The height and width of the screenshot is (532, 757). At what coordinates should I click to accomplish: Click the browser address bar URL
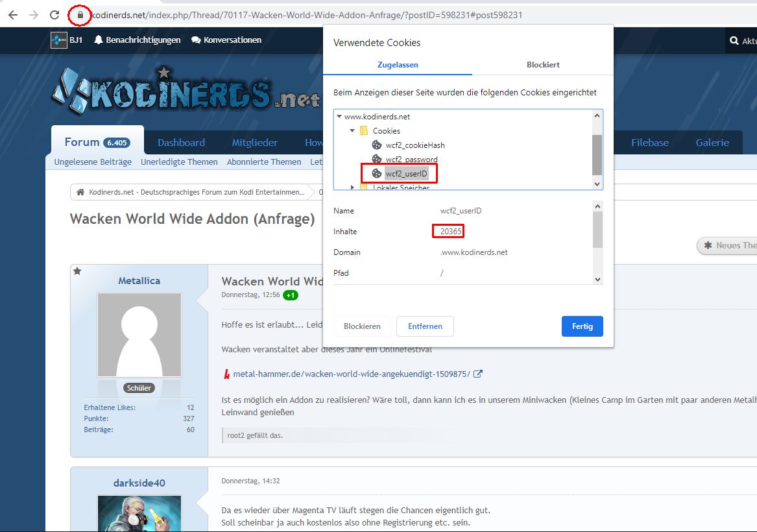tap(307, 15)
